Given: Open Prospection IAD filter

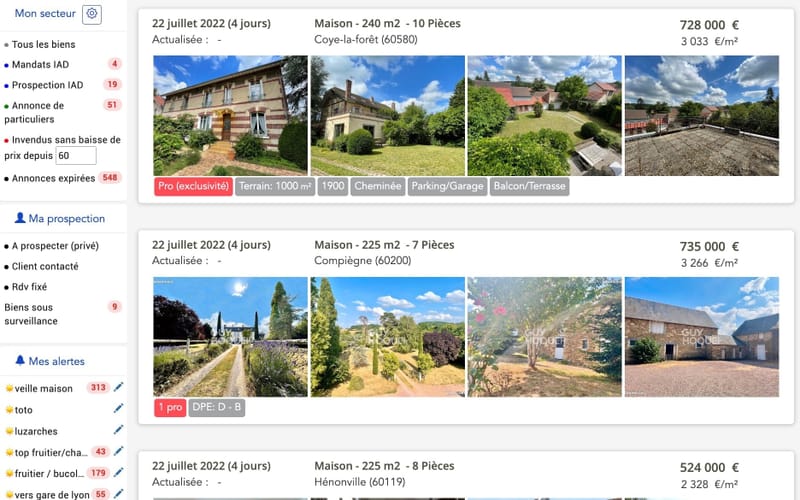Looking at the screenshot, I should pos(47,85).
